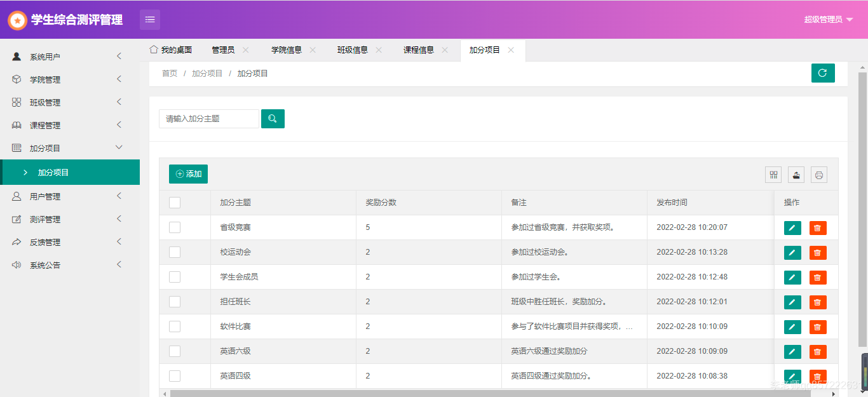Click the export table icon
This screenshot has height=397, width=868.
click(x=796, y=175)
